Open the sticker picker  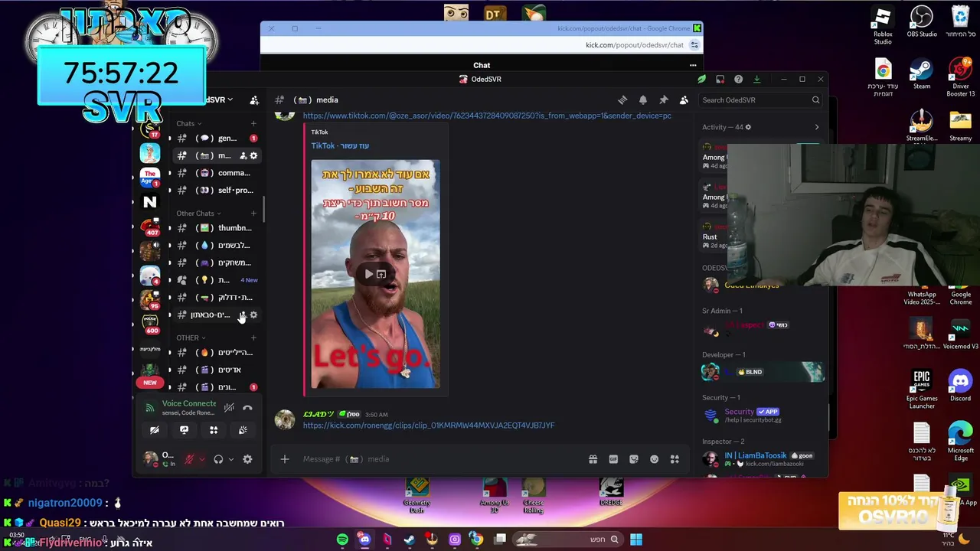pos(634,459)
